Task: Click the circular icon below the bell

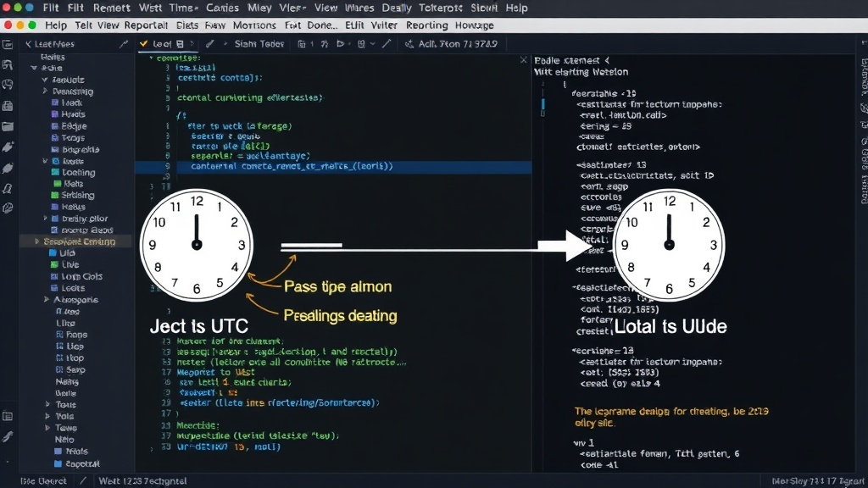Action: pyautogui.click(x=7, y=208)
